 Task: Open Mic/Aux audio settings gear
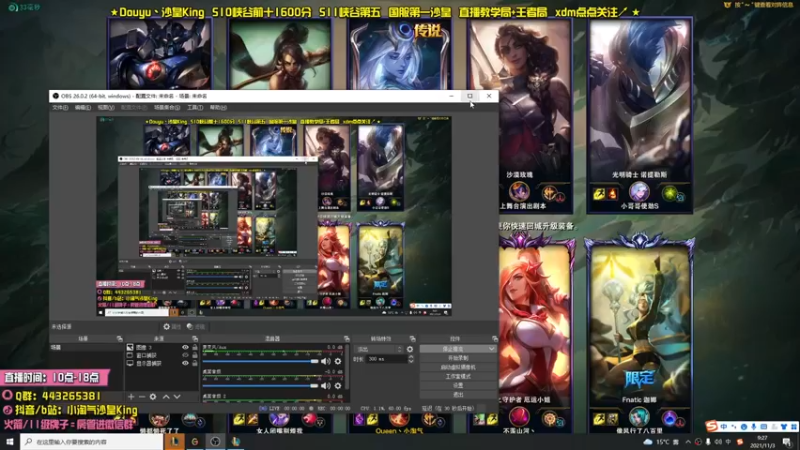338,361
